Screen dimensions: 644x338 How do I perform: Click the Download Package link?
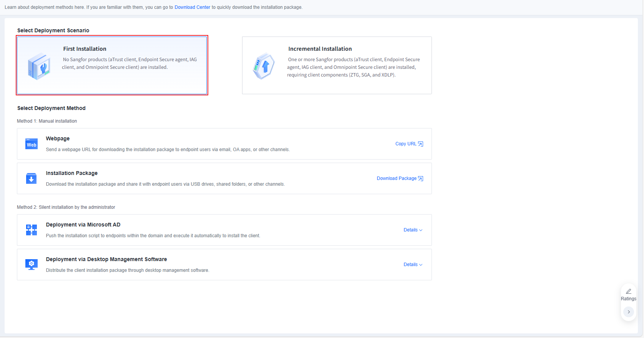point(397,178)
